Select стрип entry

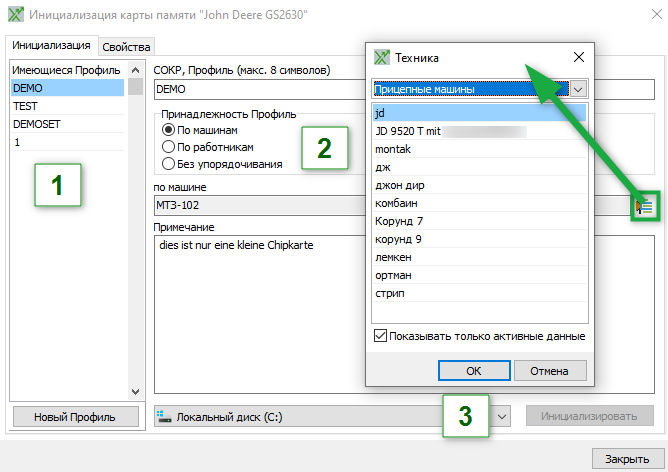(x=480, y=293)
